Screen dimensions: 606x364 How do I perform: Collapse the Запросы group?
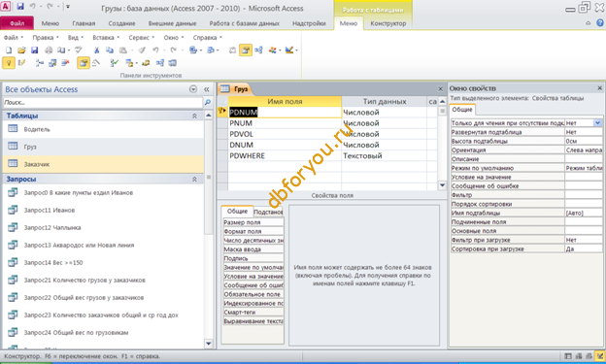tap(195, 180)
